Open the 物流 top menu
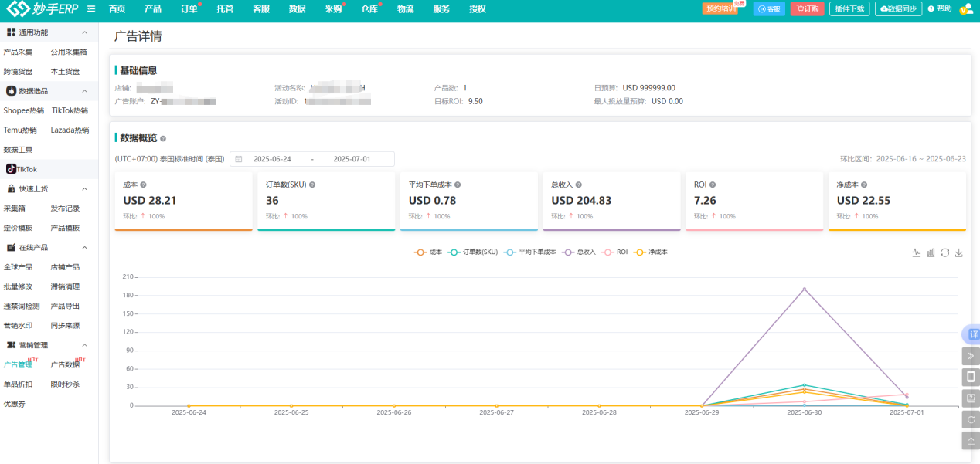 coord(405,9)
